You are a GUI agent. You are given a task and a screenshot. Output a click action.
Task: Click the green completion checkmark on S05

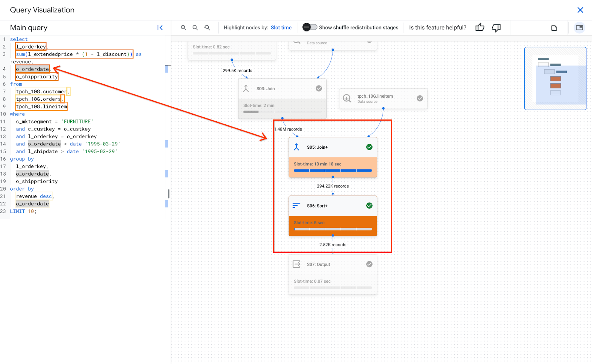pos(369,147)
